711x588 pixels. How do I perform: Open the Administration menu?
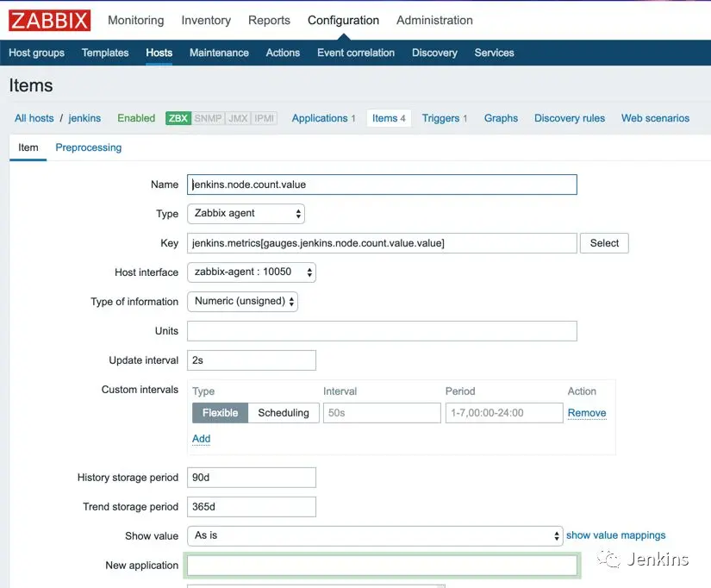(x=434, y=21)
